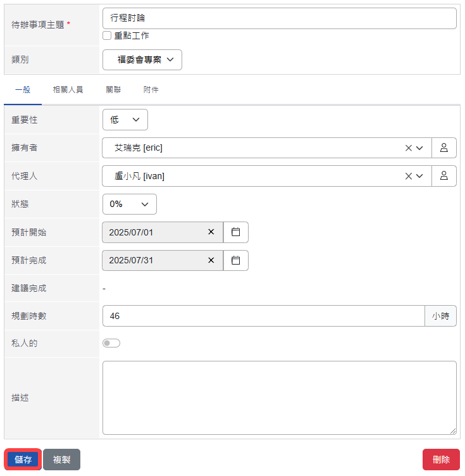
Task: Grab the description box resize handle
Action: pos(453,431)
